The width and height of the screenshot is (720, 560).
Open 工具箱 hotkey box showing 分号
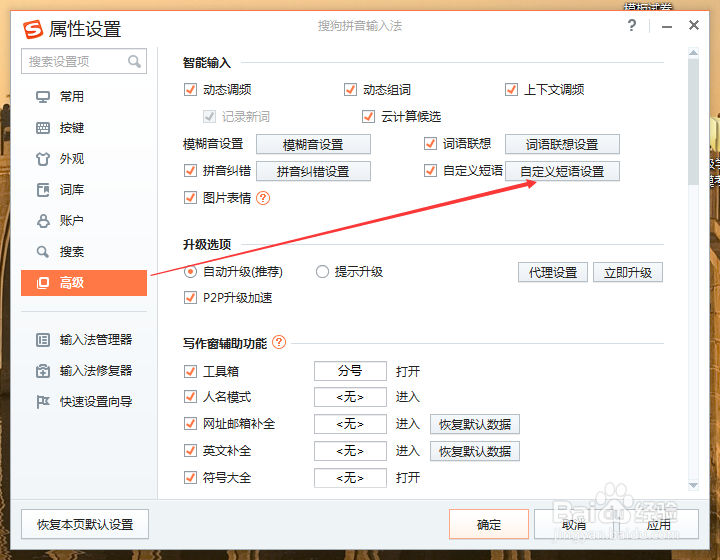[x=350, y=371]
